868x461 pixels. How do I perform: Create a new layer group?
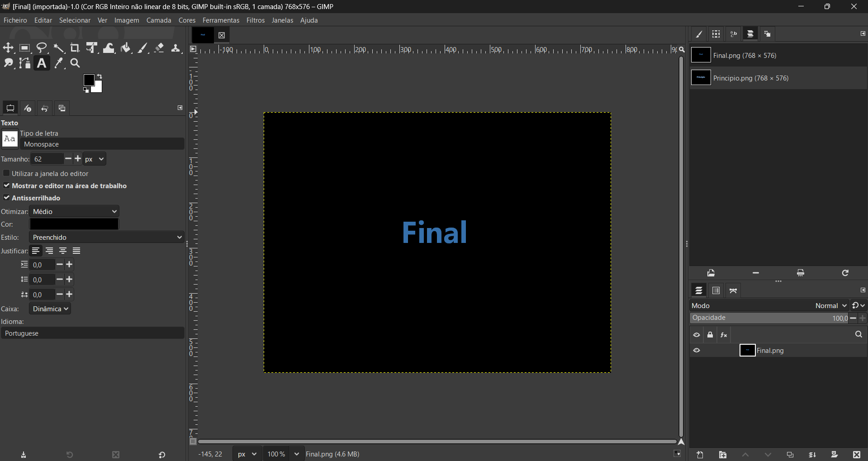click(723, 455)
